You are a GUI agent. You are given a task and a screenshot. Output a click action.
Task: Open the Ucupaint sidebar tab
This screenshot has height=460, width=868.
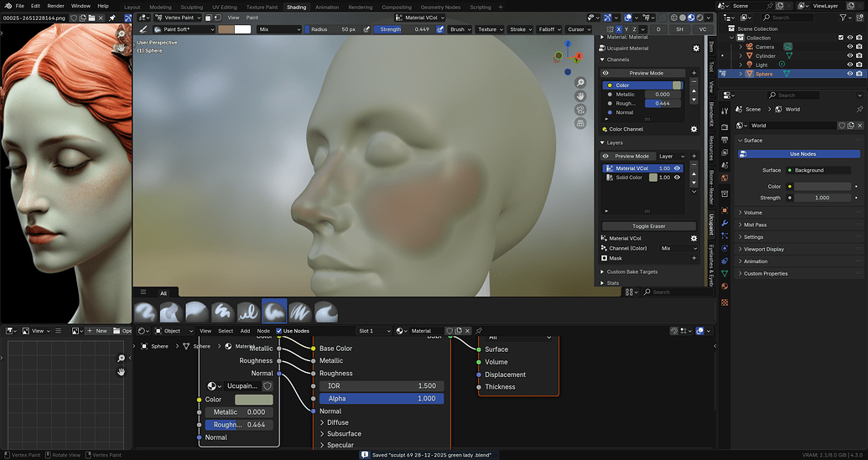coord(711,225)
